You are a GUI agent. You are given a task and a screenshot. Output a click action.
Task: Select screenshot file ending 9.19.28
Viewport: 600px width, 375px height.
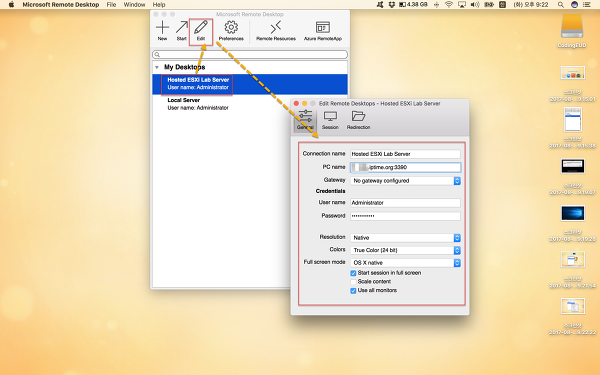[x=573, y=213]
